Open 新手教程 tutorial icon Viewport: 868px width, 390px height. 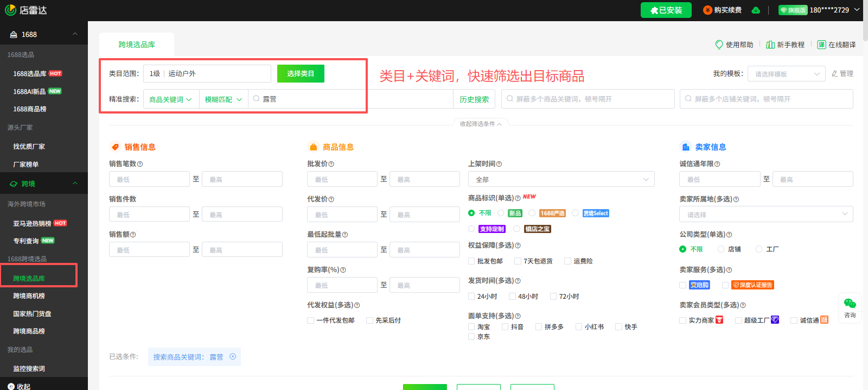[770, 45]
